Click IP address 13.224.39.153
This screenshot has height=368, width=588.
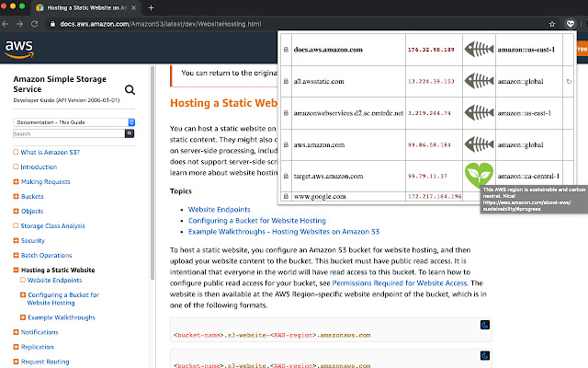[x=431, y=81]
